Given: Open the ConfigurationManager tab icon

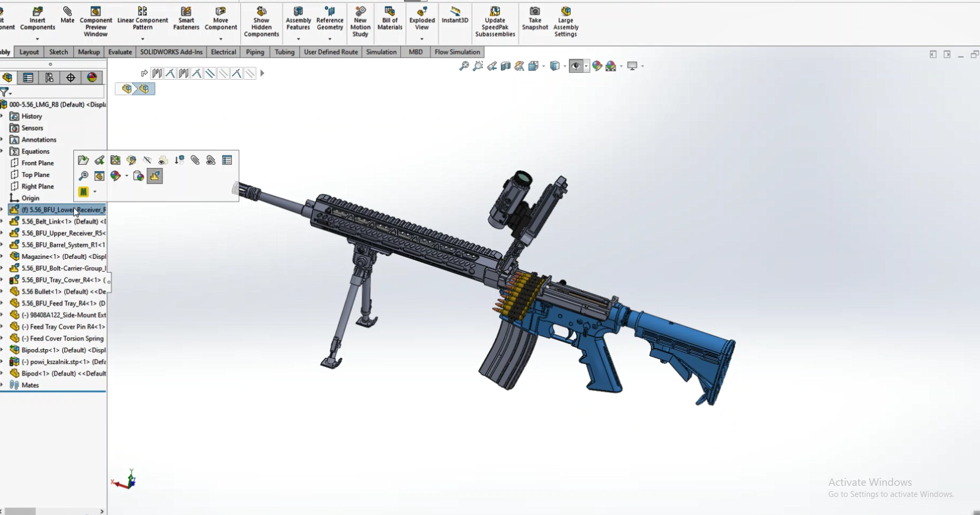Looking at the screenshot, I should point(49,78).
